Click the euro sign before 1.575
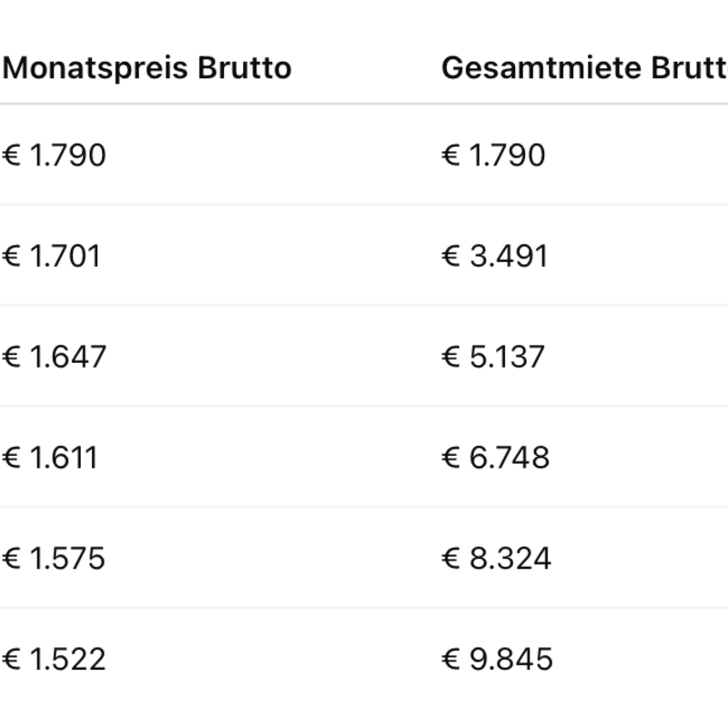This screenshot has width=728, height=728. click(x=11, y=558)
